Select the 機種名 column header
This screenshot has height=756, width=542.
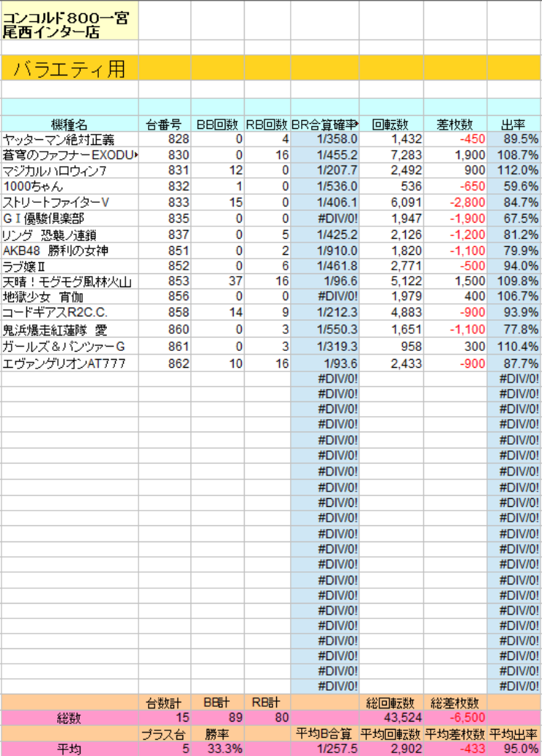coord(69,124)
